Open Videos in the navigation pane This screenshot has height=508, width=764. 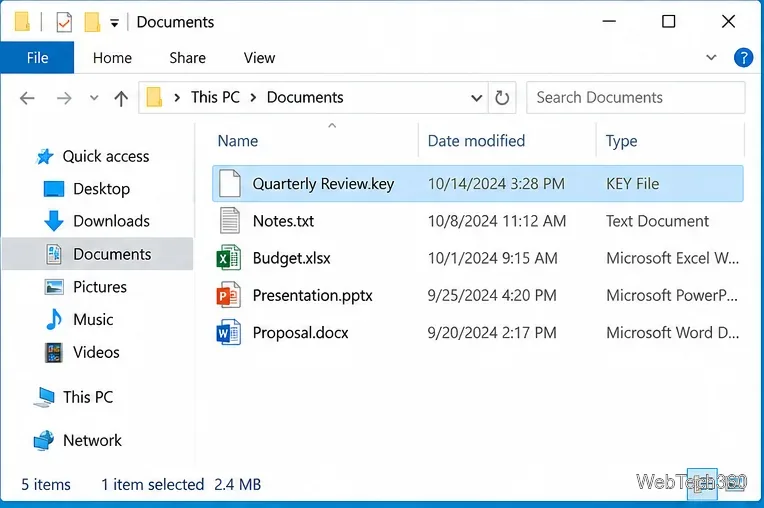click(x=96, y=352)
